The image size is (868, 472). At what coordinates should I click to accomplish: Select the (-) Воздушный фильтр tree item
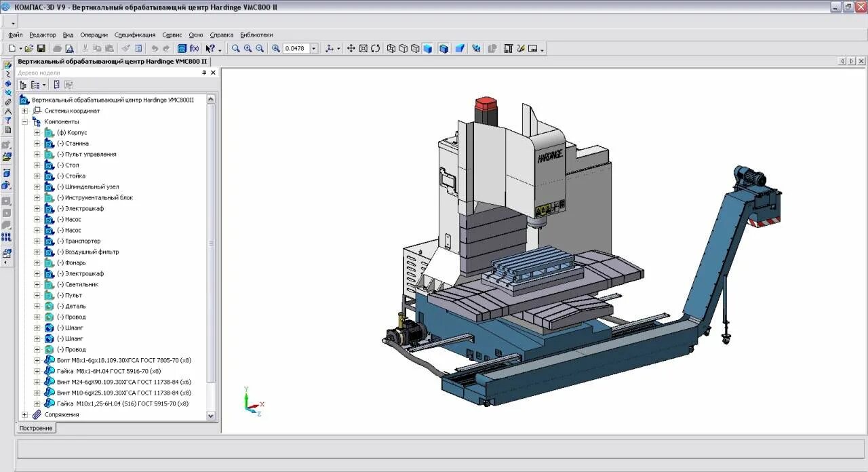87,252
